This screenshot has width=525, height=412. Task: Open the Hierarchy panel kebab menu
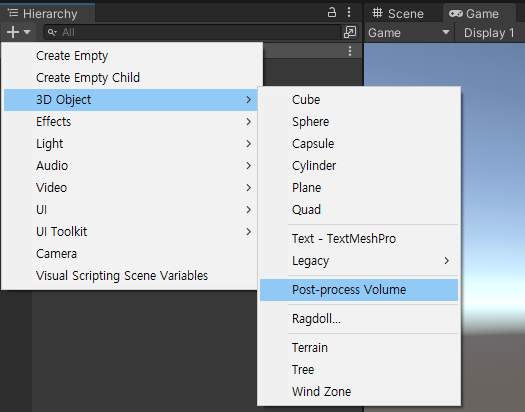[x=349, y=12]
